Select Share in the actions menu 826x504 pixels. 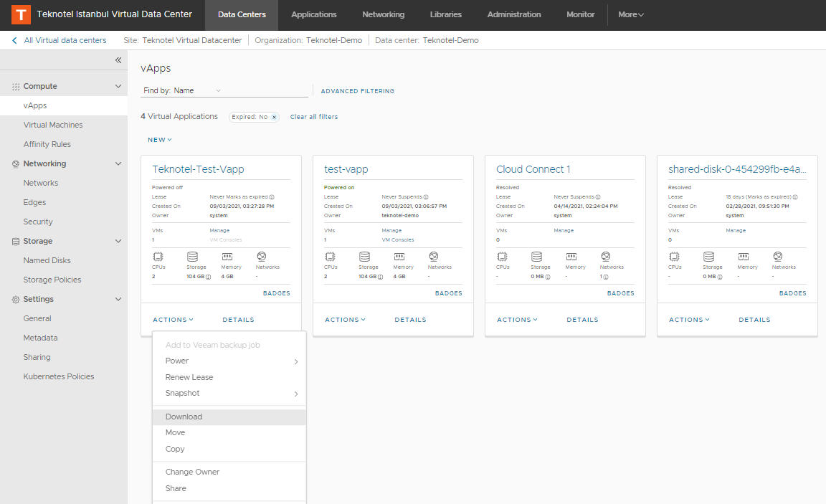(x=229, y=489)
